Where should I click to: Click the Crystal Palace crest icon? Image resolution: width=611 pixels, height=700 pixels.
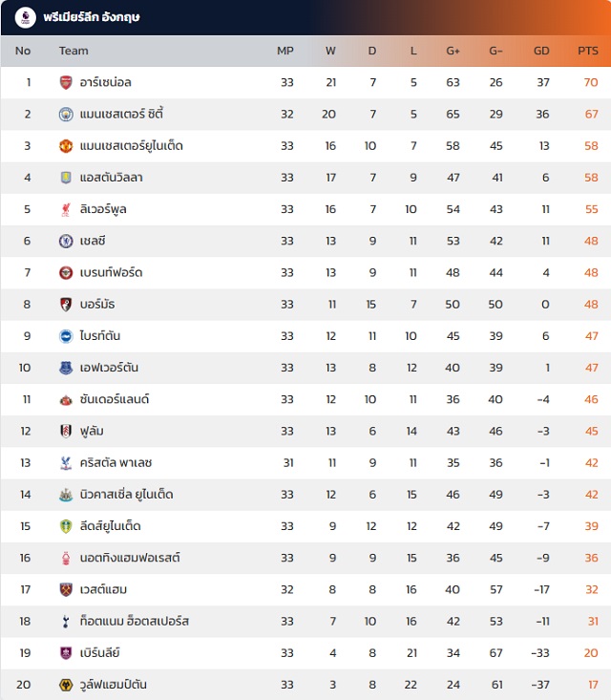(65, 463)
